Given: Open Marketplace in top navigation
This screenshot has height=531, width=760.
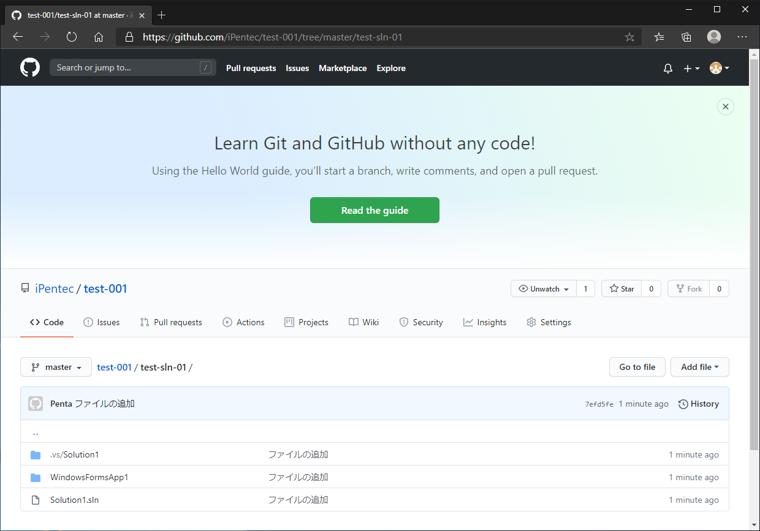Looking at the screenshot, I should tap(342, 68).
